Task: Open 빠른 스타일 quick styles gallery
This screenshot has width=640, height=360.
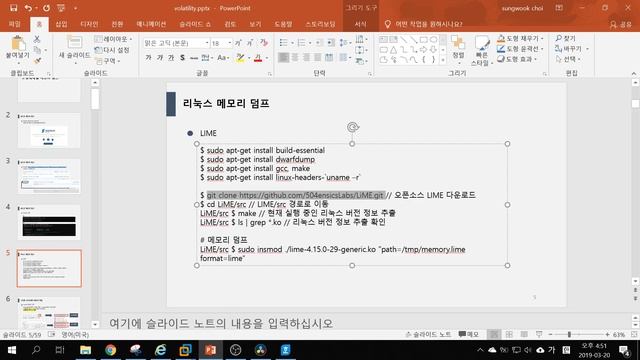Action: tap(482, 51)
